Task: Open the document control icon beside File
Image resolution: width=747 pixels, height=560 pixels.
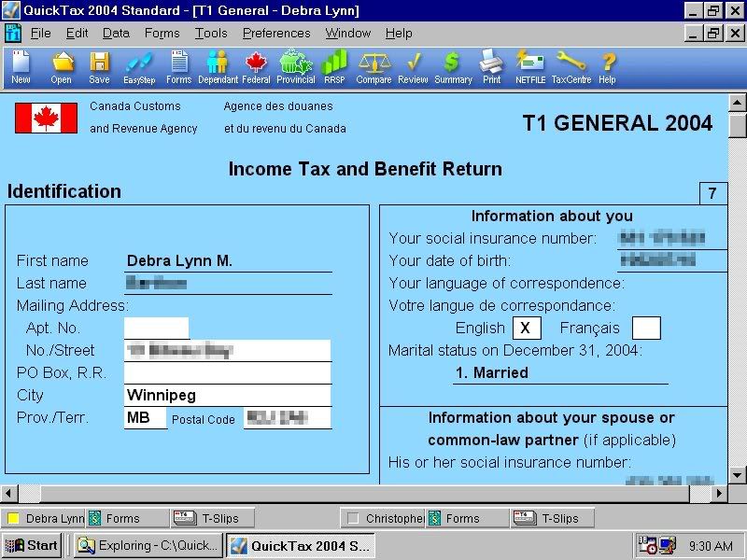Action: pyautogui.click(x=12, y=34)
